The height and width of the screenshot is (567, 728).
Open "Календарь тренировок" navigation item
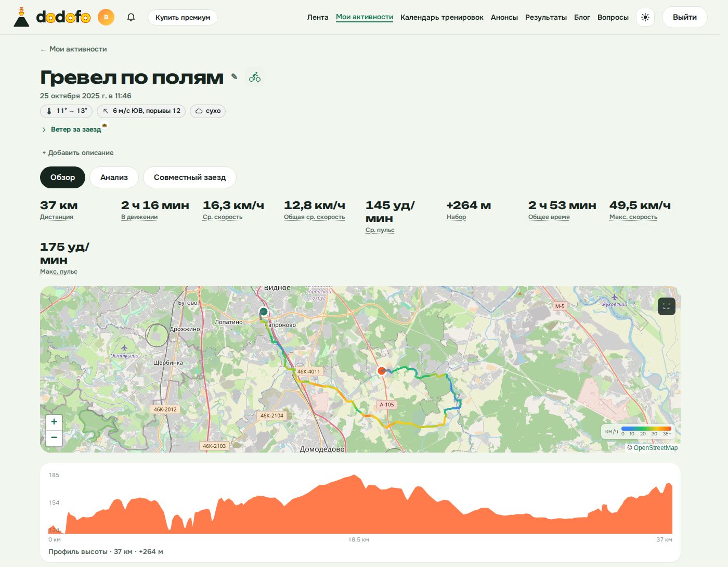[x=442, y=17]
